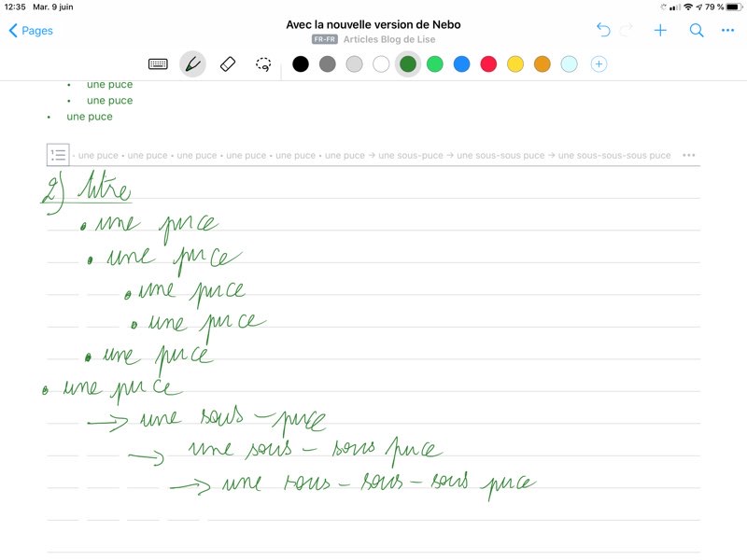Activate the lasso selection tool
747x560 pixels.
click(x=263, y=64)
